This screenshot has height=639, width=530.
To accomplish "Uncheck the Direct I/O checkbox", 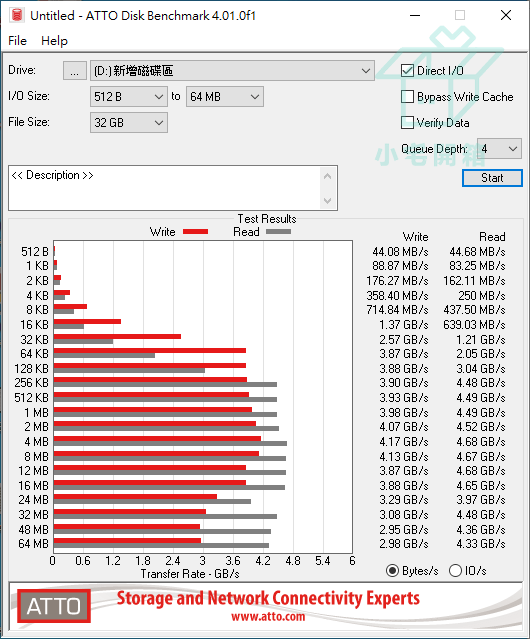I will (407, 71).
